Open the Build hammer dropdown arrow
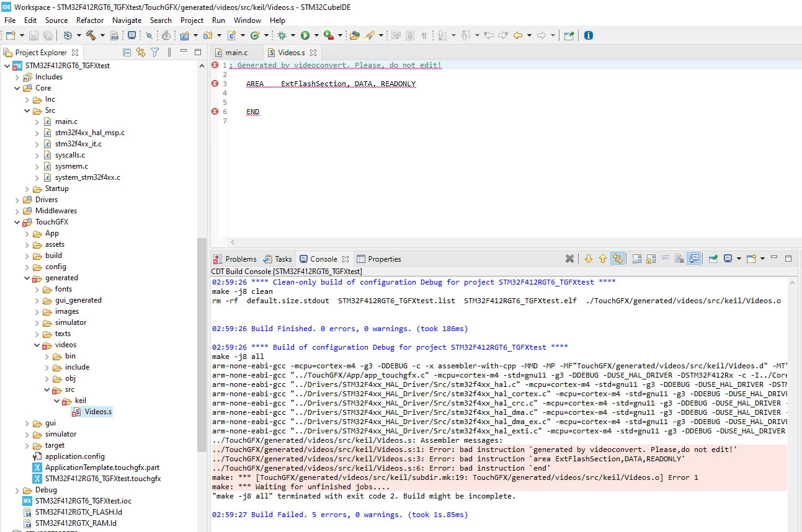This screenshot has width=802, height=532. [102, 35]
